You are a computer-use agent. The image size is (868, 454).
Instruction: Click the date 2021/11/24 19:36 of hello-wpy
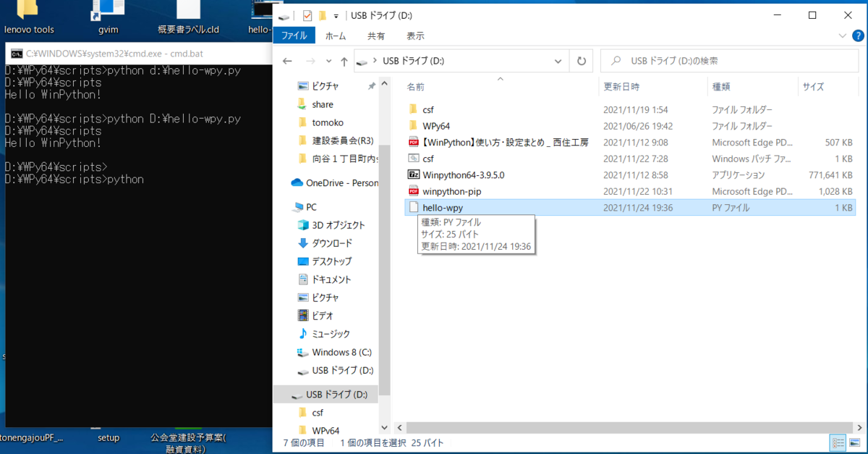pos(639,207)
